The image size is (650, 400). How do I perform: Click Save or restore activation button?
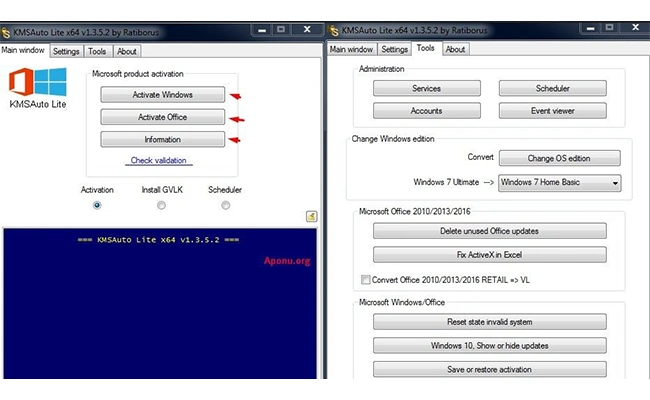tap(490, 369)
